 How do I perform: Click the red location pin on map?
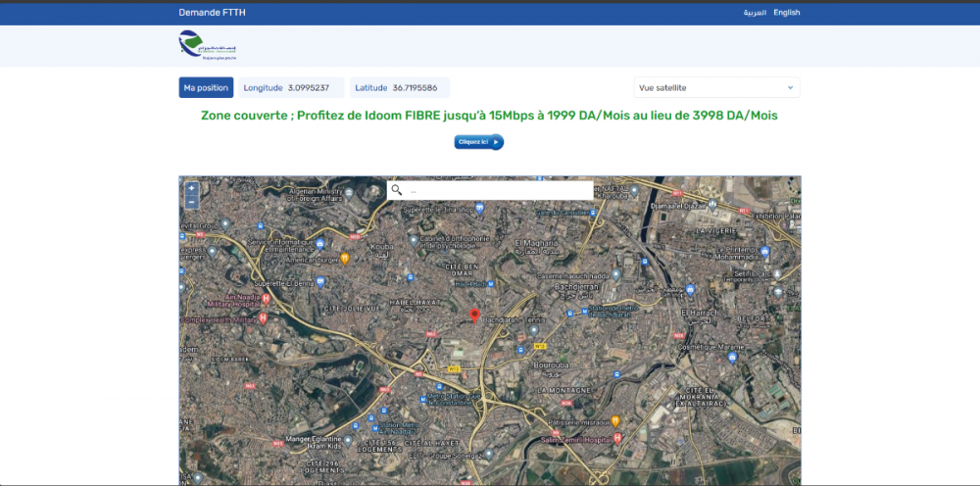(475, 316)
